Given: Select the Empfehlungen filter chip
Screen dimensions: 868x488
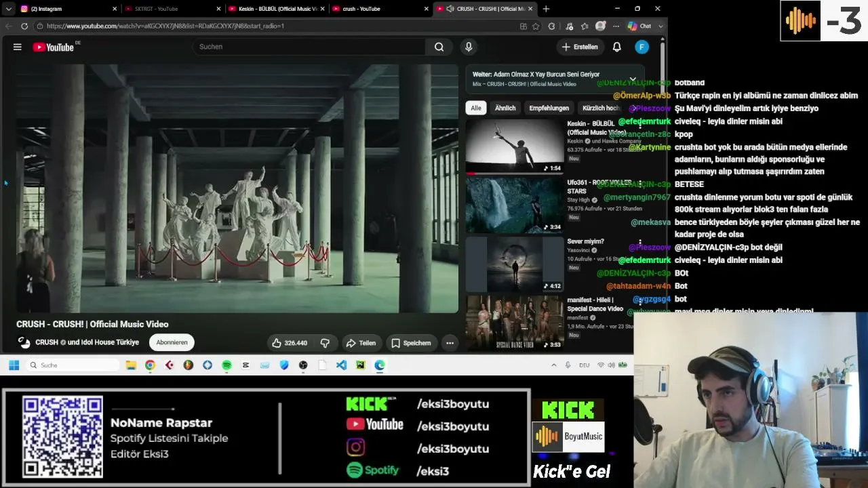Looking at the screenshot, I should click(x=549, y=108).
